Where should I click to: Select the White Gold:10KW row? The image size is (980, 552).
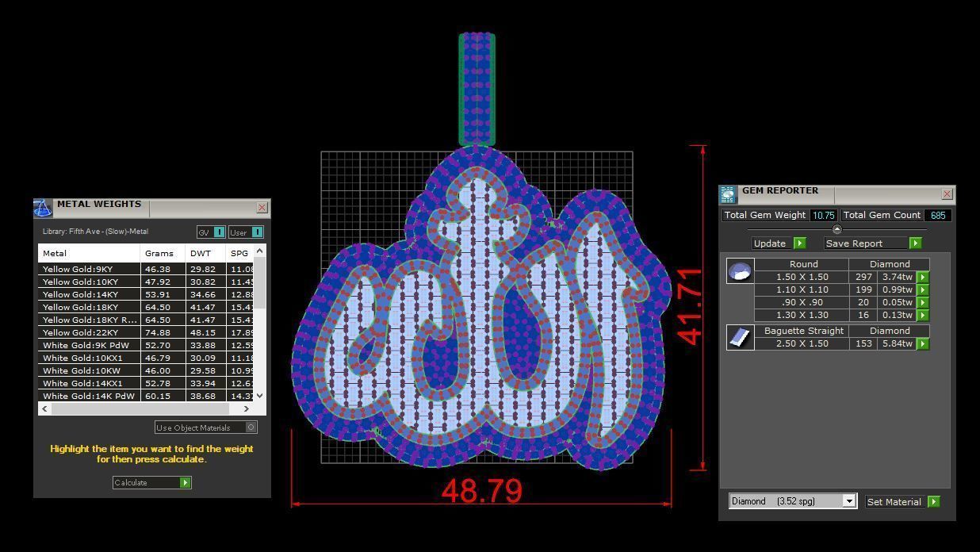(146, 370)
